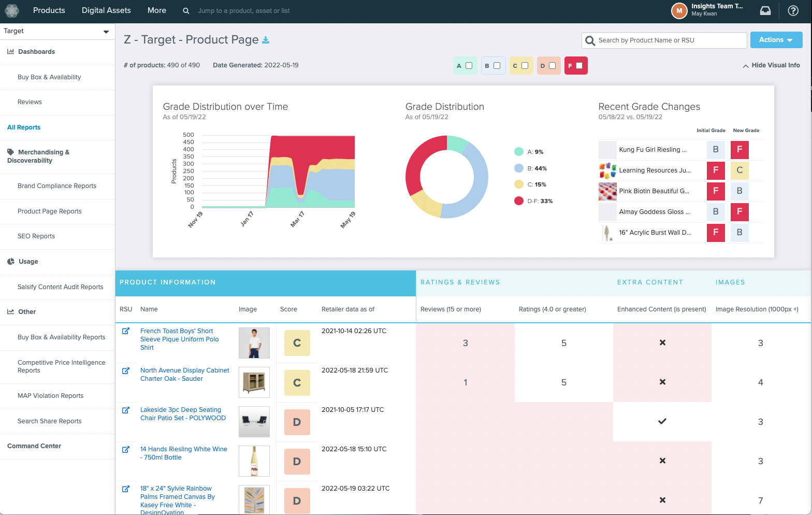
Task: Open All Reports in sidebar
Action: (24, 127)
